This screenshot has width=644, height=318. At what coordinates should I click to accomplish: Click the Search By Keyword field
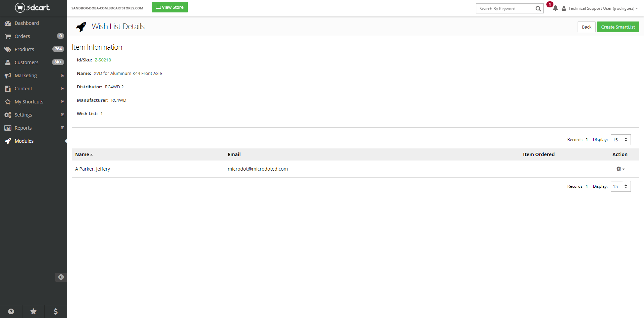tap(505, 9)
